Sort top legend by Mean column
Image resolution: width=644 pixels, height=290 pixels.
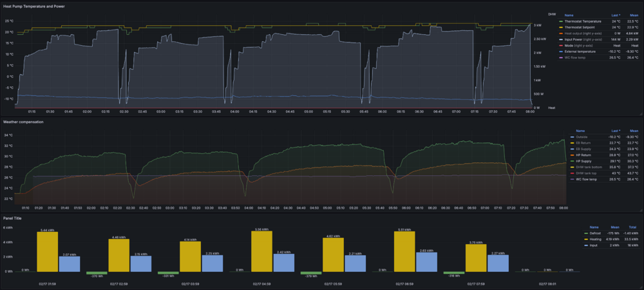tap(635, 15)
